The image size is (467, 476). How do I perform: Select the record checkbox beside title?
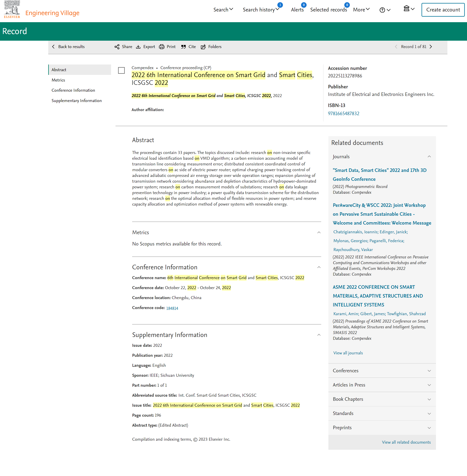121,70
